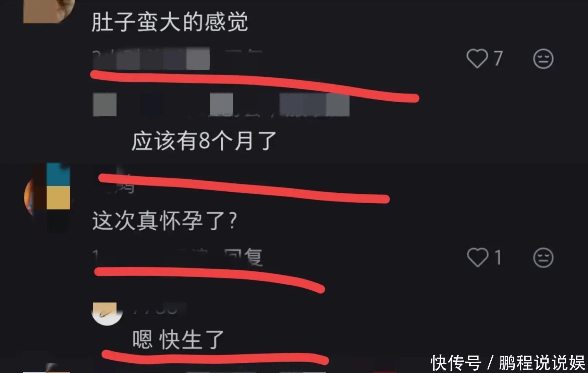Image resolution: width=588 pixels, height=373 pixels.
Task: Open white swoosh avatar above '嗯 快生了'
Action: coord(107,313)
